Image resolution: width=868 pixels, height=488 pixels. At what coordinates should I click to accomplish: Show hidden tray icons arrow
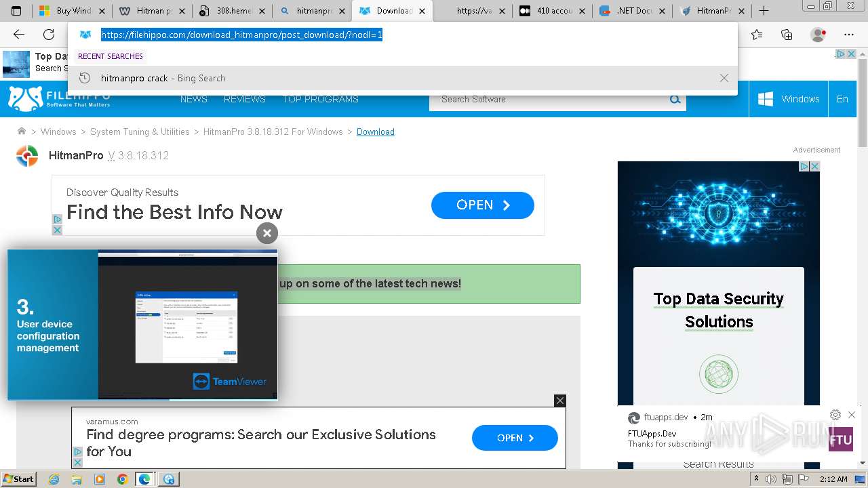coord(757,479)
